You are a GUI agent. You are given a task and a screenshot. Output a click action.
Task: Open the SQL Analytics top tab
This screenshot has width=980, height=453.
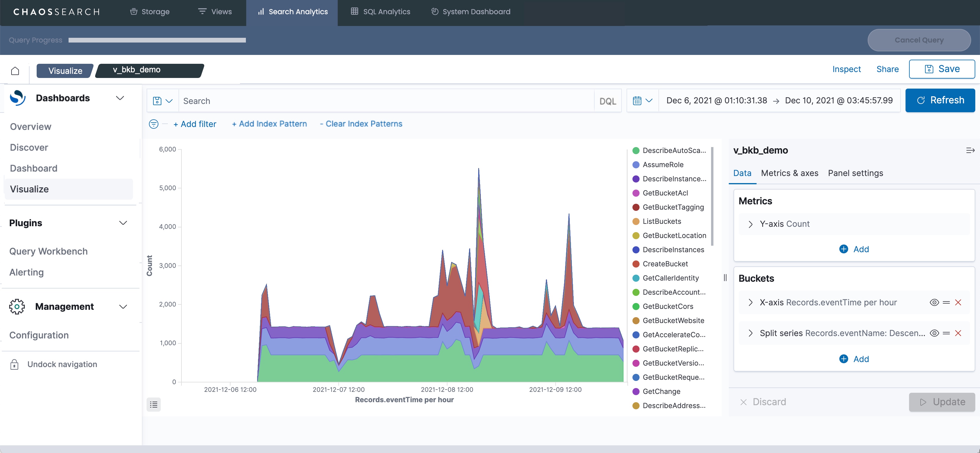pos(380,12)
